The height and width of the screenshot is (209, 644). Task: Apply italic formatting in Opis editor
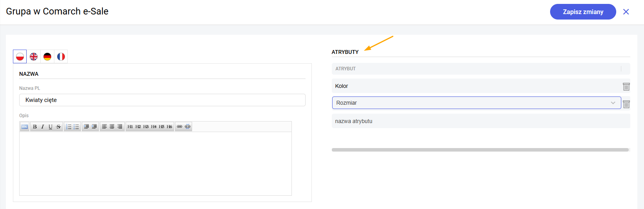[x=43, y=127]
